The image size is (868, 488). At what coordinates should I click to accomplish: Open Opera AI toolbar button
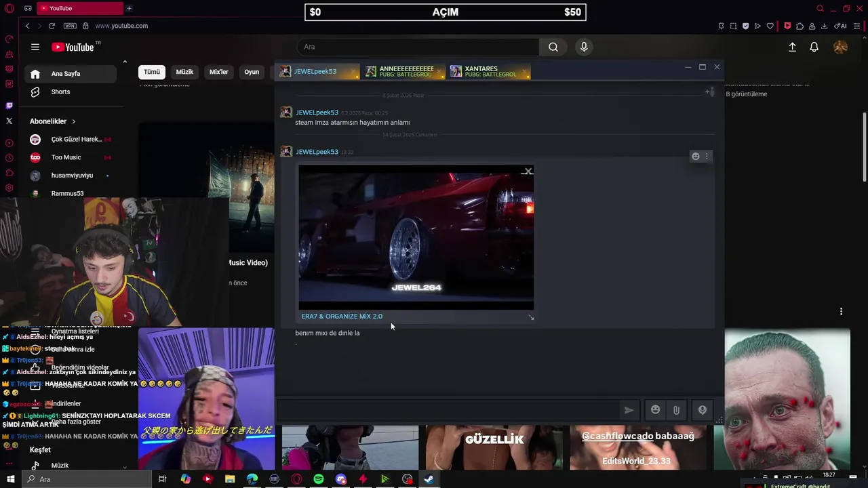(840, 26)
